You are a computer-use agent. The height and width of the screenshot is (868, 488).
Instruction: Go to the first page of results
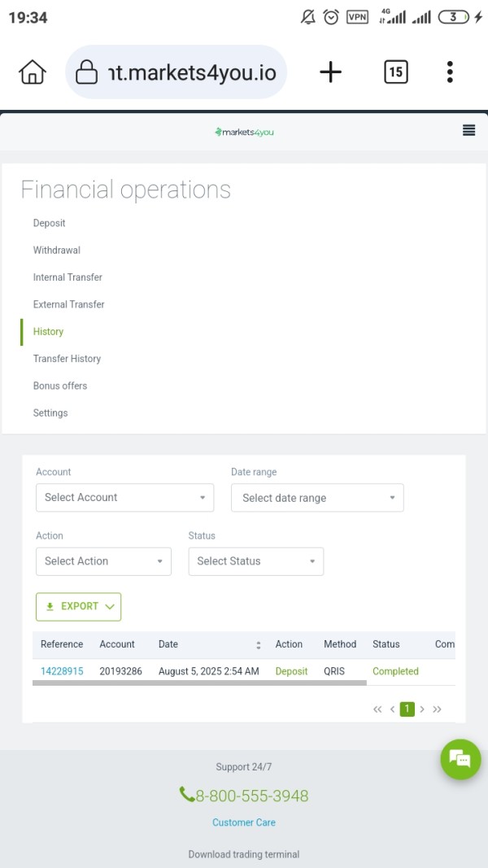[x=377, y=709]
